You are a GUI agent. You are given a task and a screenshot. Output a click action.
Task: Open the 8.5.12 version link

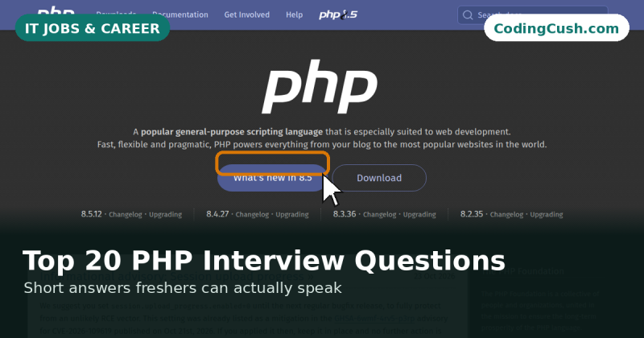click(91, 214)
